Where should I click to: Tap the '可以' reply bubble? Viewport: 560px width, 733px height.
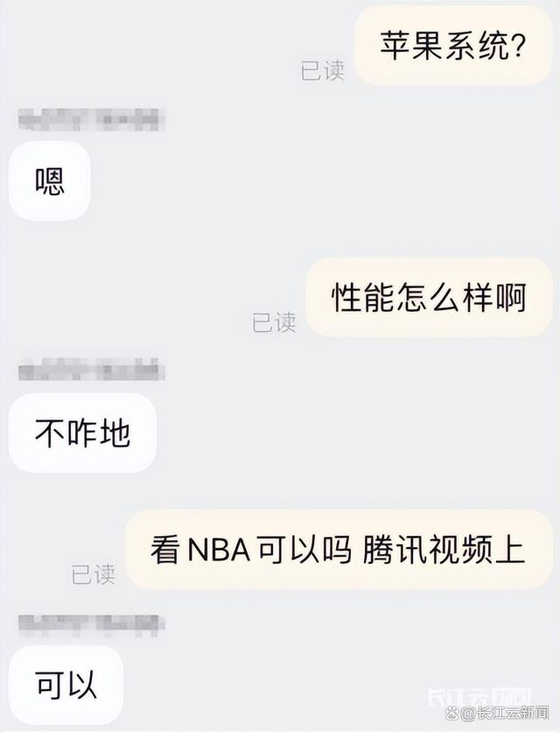[x=66, y=685]
